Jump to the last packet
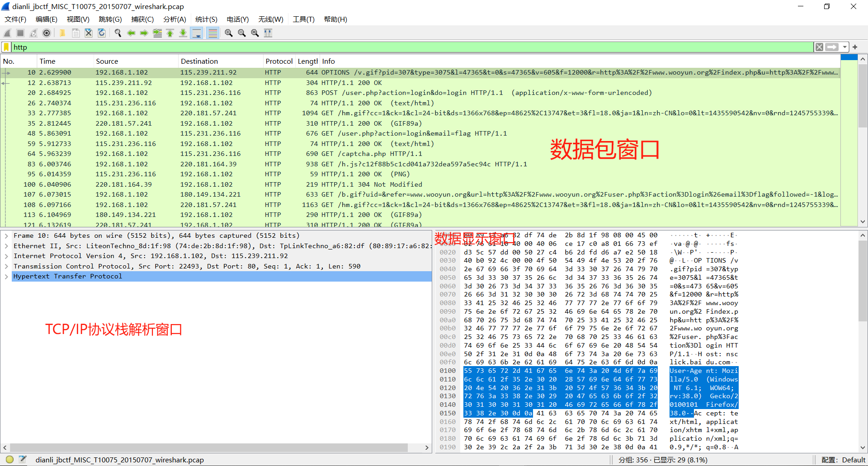The image size is (868, 466). pos(183,33)
